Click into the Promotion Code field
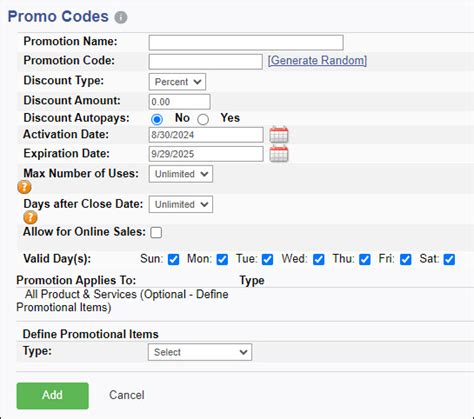 [206, 62]
